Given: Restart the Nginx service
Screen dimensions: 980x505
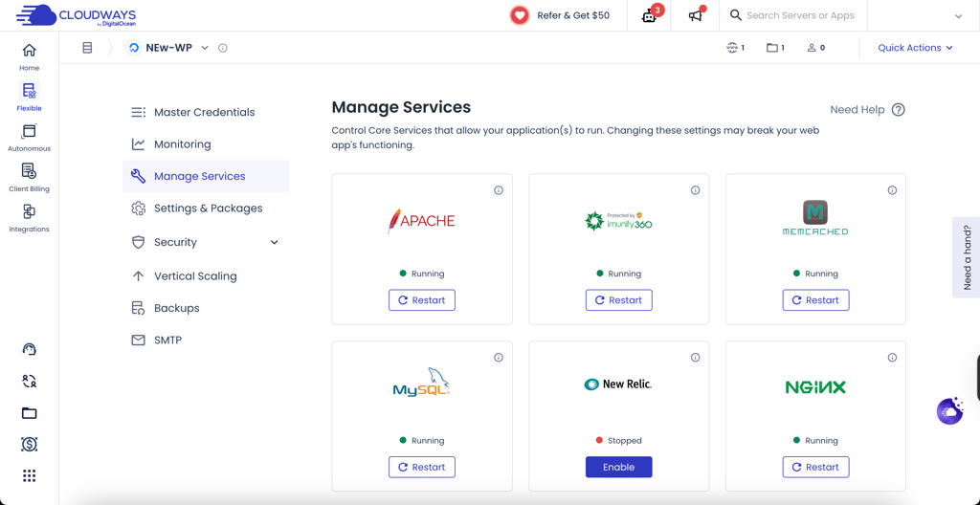Looking at the screenshot, I should pyautogui.click(x=815, y=467).
